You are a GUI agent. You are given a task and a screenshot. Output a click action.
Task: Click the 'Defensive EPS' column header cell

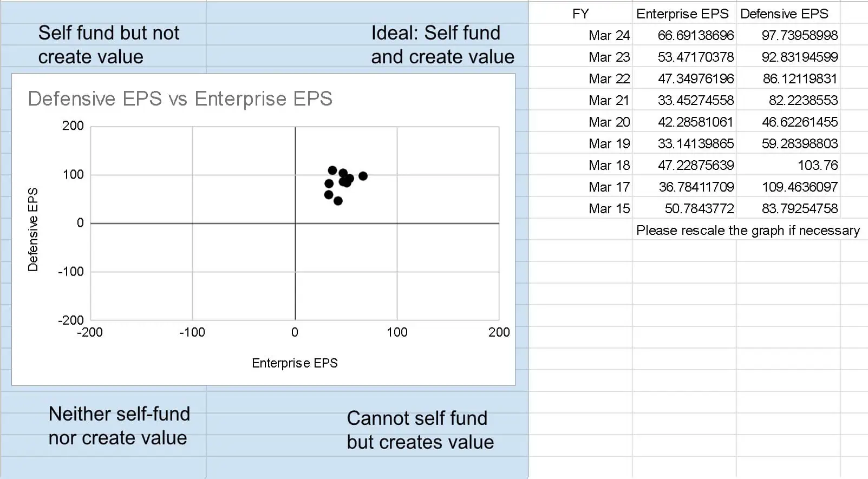click(x=784, y=14)
